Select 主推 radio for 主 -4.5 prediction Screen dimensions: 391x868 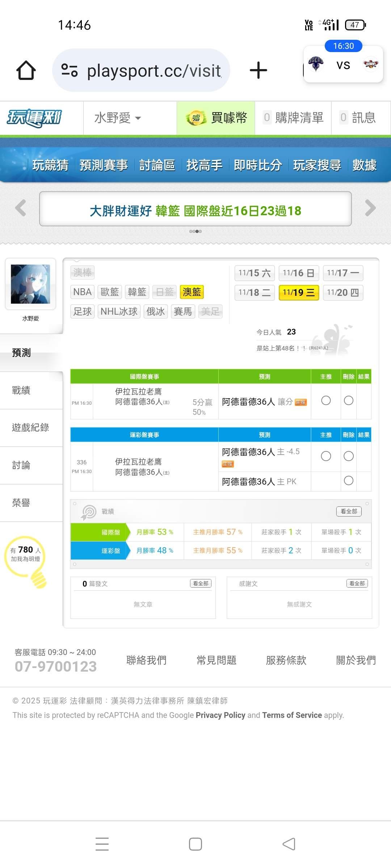point(326,456)
